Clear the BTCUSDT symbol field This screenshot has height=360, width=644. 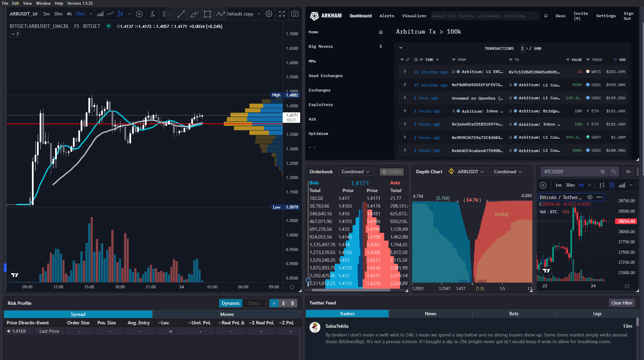[x=603, y=172]
